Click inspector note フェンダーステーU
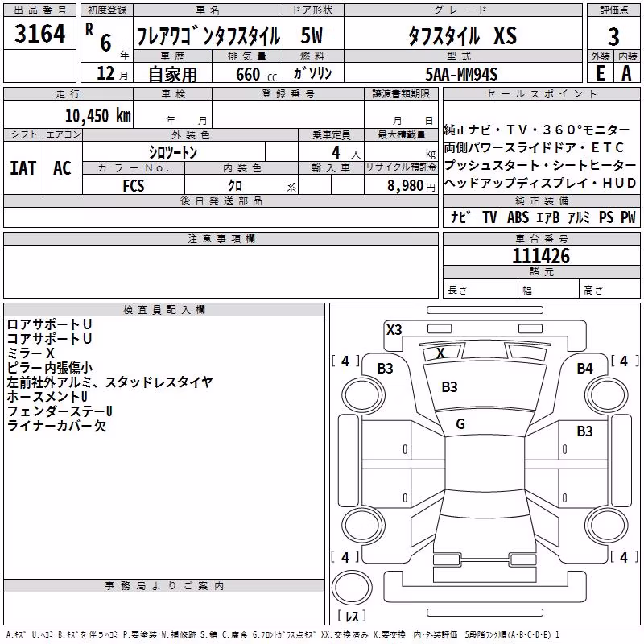644x644 pixels. (x=60, y=411)
